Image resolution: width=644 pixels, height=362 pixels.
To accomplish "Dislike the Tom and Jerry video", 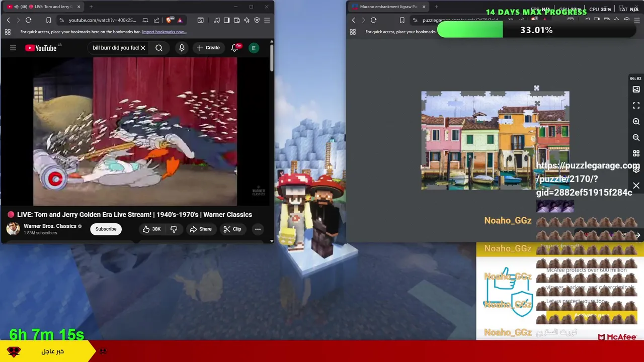I will [174, 229].
